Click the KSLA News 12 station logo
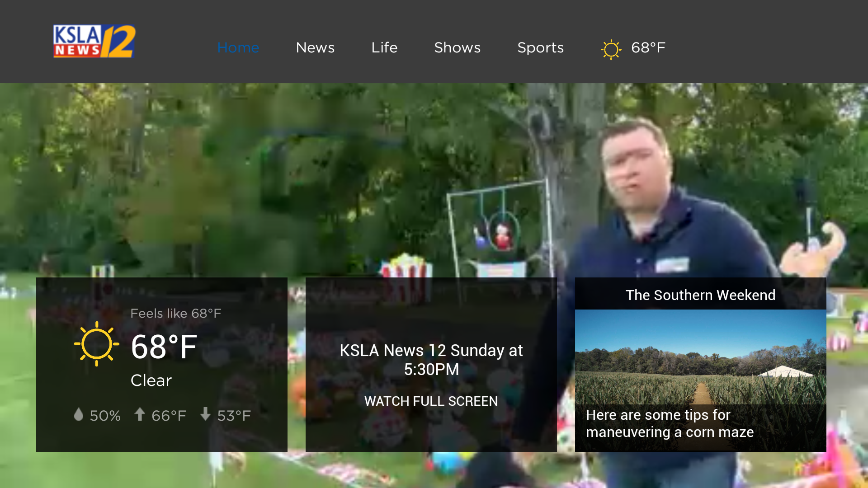The width and height of the screenshot is (868, 488). click(93, 41)
